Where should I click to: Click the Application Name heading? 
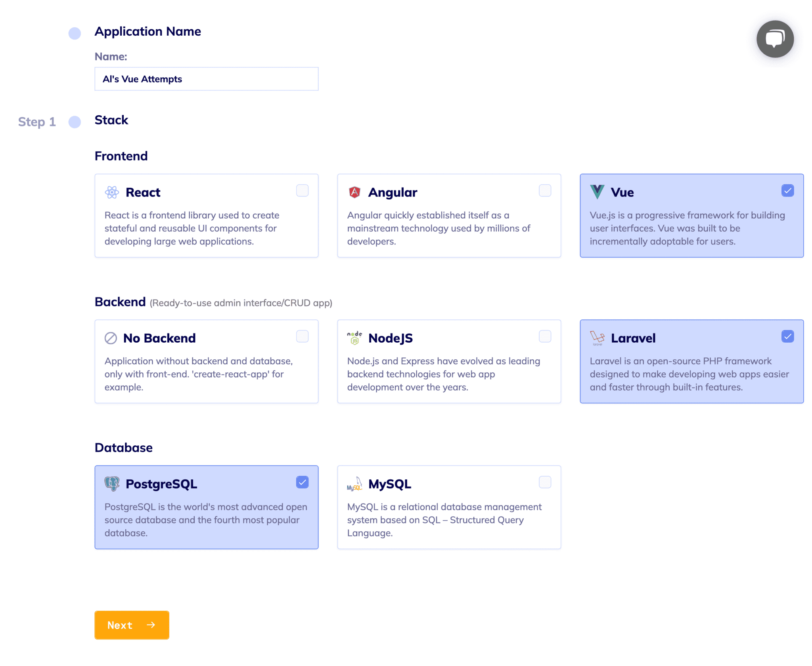click(x=147, y=31)
